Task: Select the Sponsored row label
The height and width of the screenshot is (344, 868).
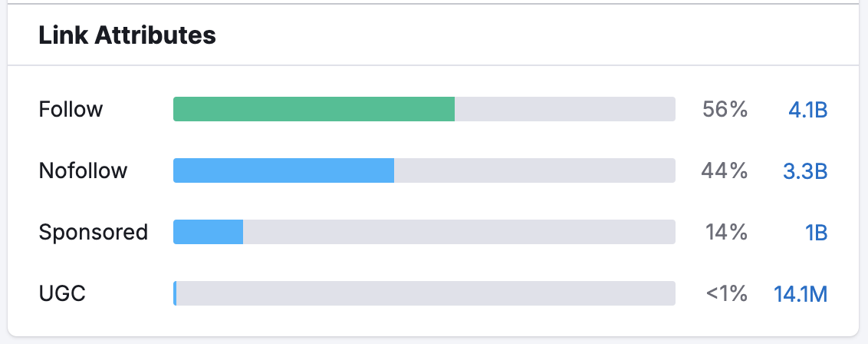Action: 93,233
